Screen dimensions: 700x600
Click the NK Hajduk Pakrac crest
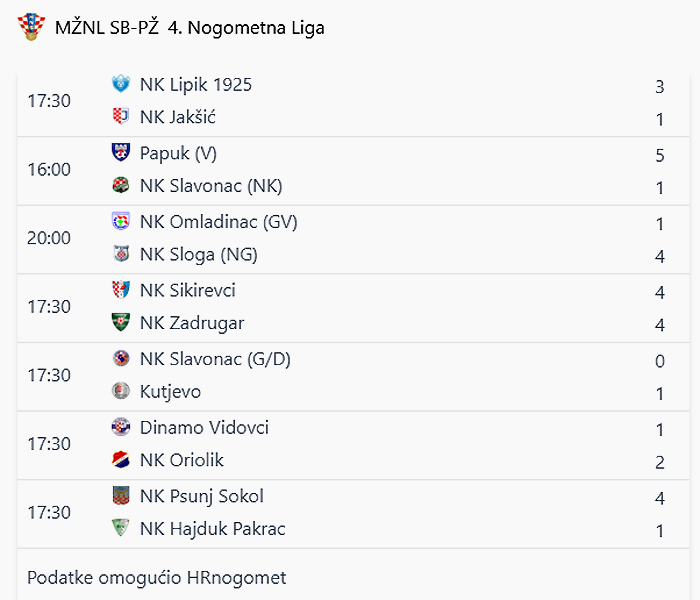click(121, 528)
